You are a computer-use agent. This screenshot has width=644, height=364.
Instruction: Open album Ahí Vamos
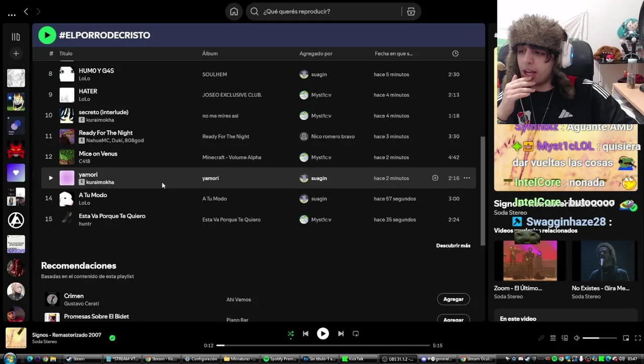(238, 300)
